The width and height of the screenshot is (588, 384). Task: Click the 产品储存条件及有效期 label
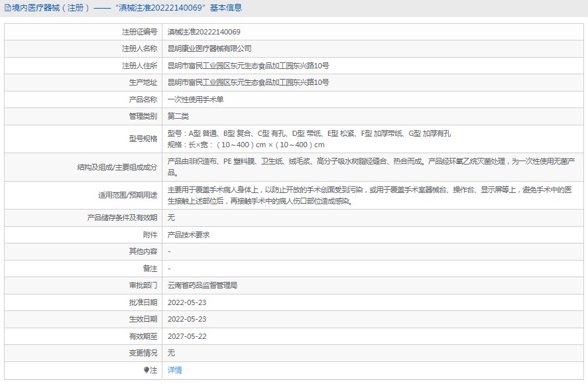[x=122, y=218]
